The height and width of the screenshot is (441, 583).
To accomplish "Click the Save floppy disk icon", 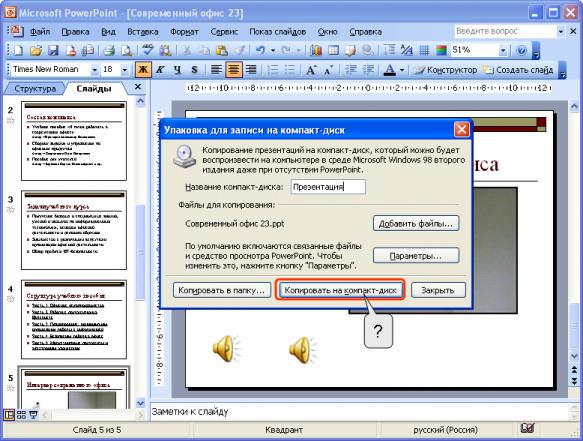I will coord(54,50).
